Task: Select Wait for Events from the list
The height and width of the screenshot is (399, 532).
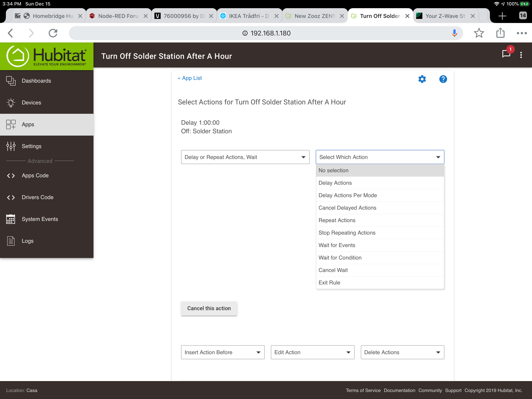Action: pyautogui.click(x=337, y=245)
